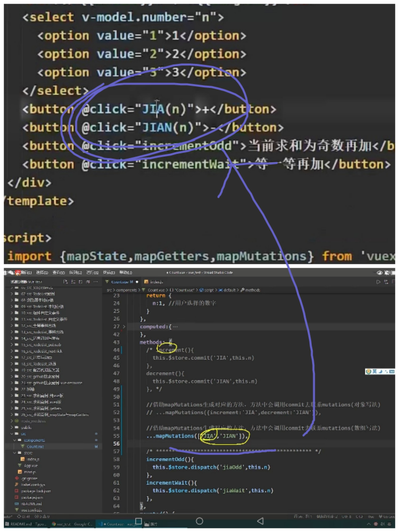
Task: Click the Run triangle icon in editor toolbar
Action: [x=378, y=282]
